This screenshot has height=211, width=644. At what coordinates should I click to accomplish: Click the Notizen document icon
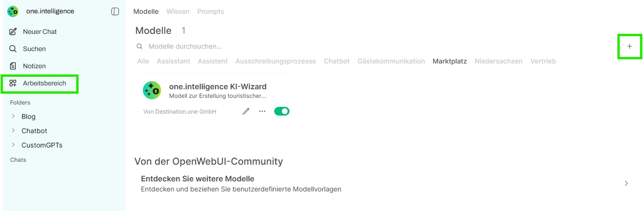pos(13,66)
